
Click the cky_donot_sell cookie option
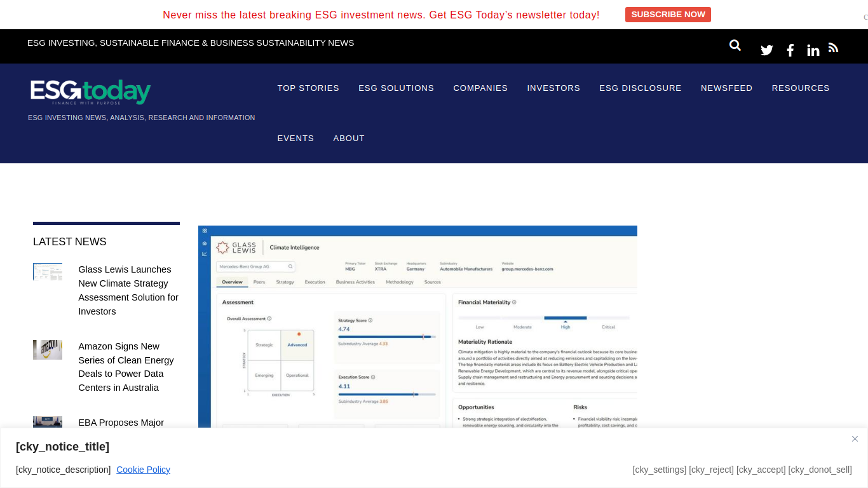[820, 470]
